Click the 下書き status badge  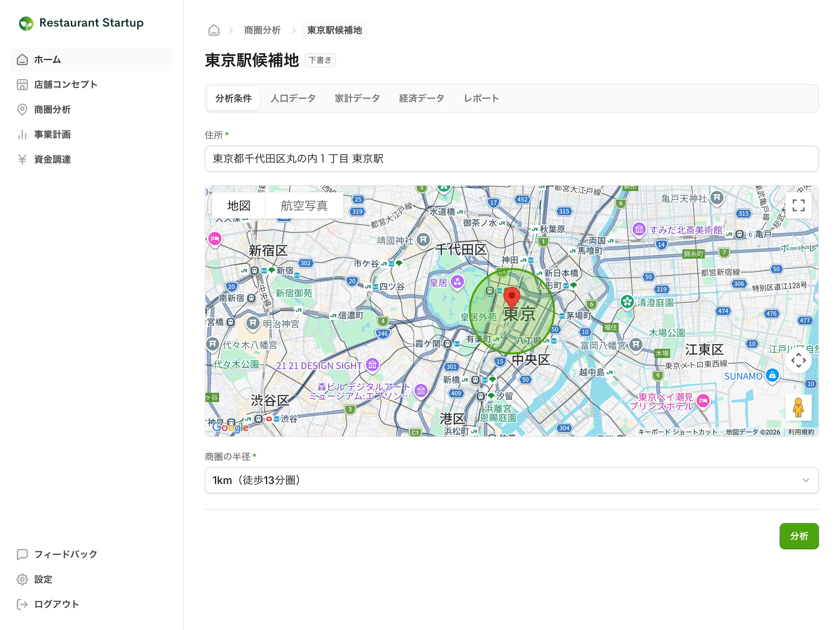[320, 60]
